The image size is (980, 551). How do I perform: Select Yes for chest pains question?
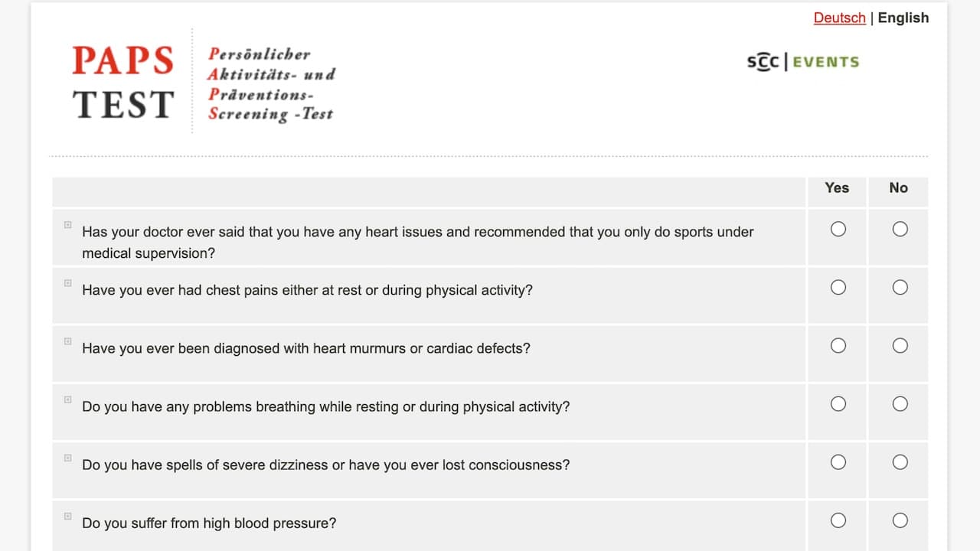click(838, 287)
